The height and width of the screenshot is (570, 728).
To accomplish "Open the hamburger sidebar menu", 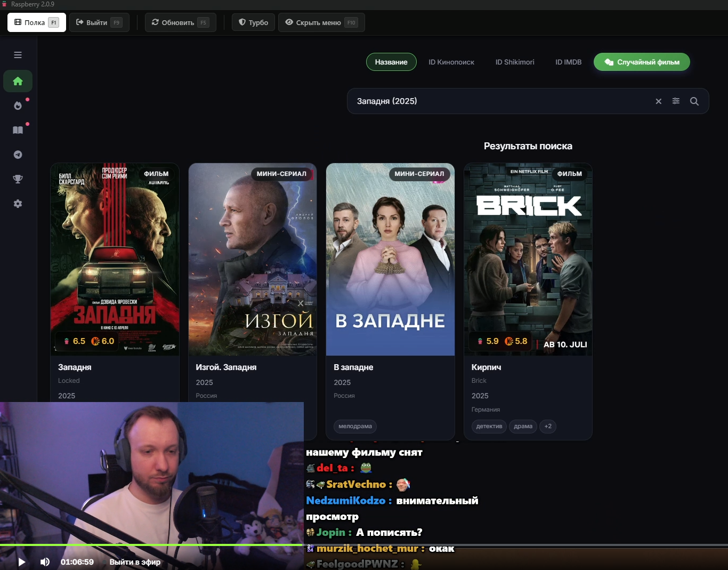I will tap(18, 55).
